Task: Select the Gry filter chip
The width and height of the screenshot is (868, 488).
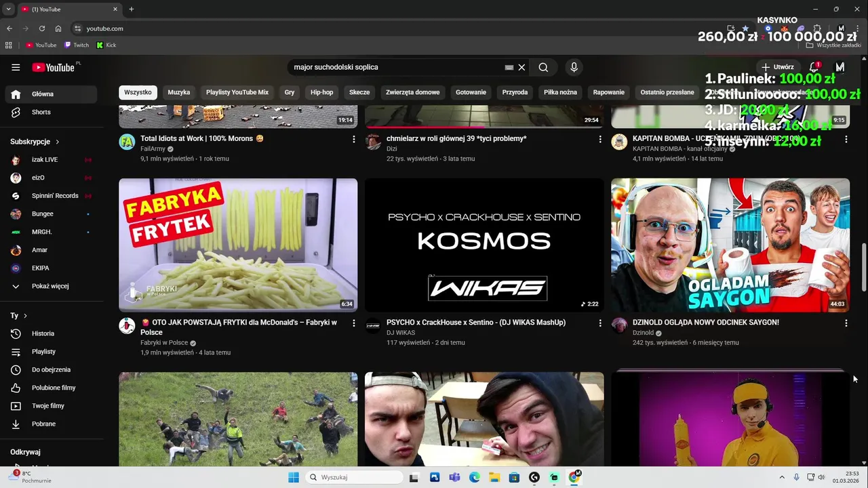Action: point(290,92)
